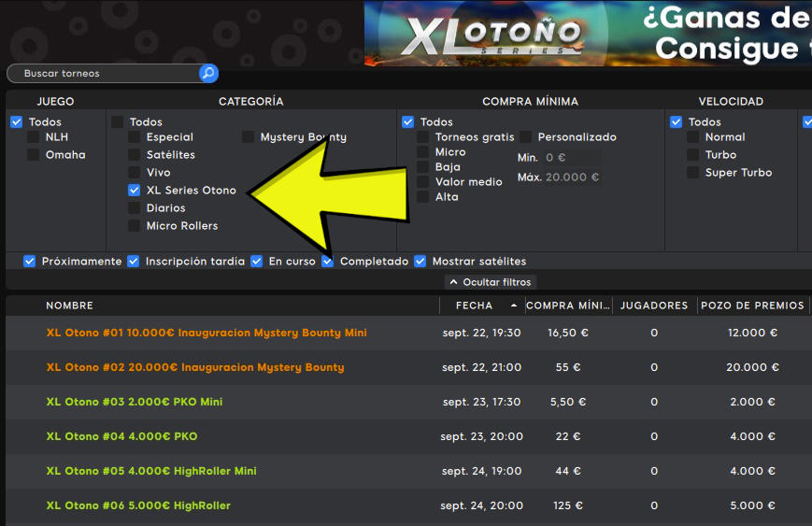Check the Turbo speed filter
This screenshot has width=812, height=526.
click(693, 155)
